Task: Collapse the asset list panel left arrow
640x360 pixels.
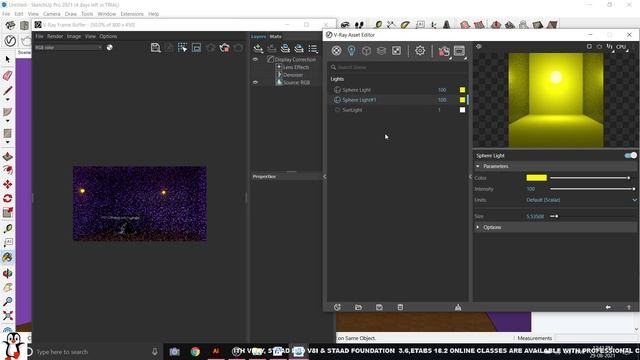Action: [x=324, y=177]
